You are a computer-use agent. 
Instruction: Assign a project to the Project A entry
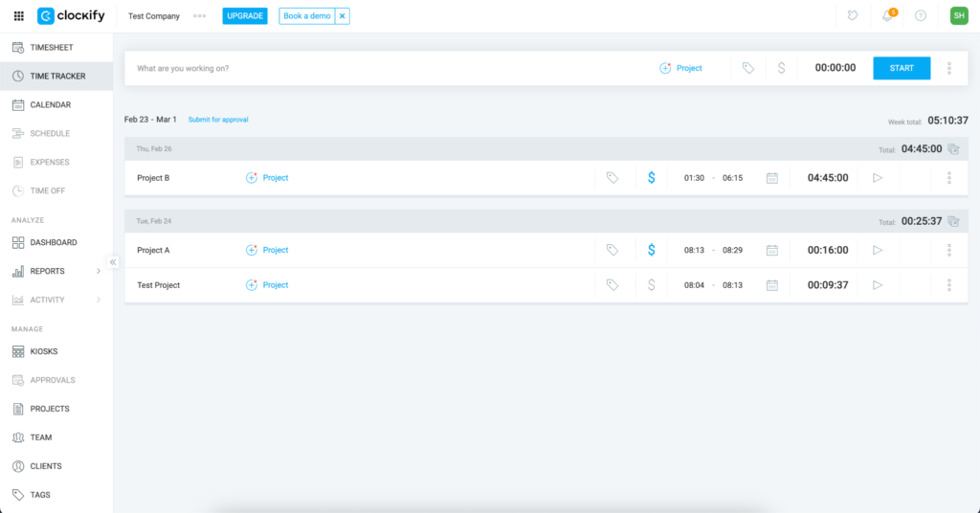[x=267, y=250]
